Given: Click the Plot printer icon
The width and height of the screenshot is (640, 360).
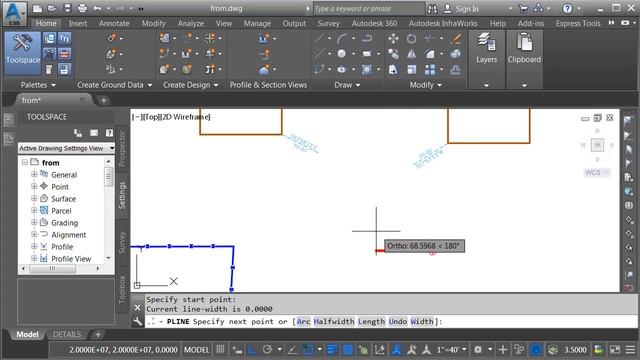Looking at the screenshot, I should pyautogui.click(x=82, y=8).
